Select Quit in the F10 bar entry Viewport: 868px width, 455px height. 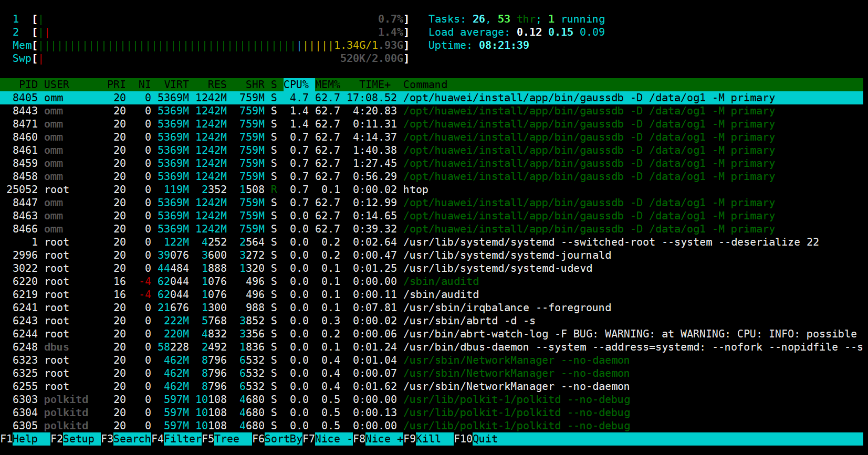click(x=476, y=439)
